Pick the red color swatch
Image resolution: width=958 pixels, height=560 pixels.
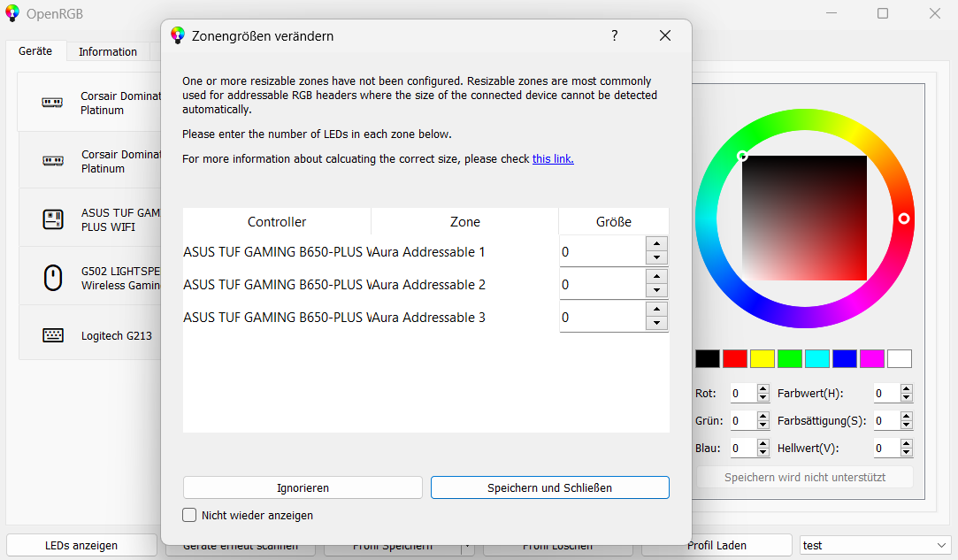(x=735, y=359)
